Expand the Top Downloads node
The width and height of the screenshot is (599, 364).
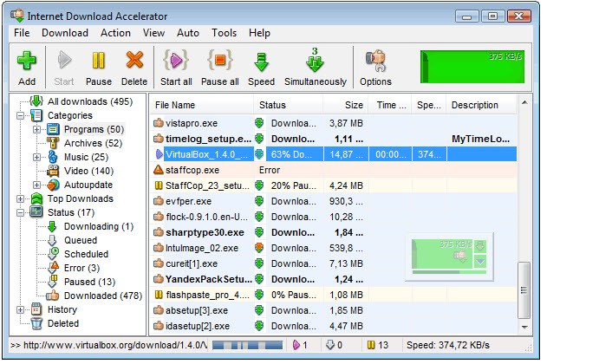pos(20,198)
